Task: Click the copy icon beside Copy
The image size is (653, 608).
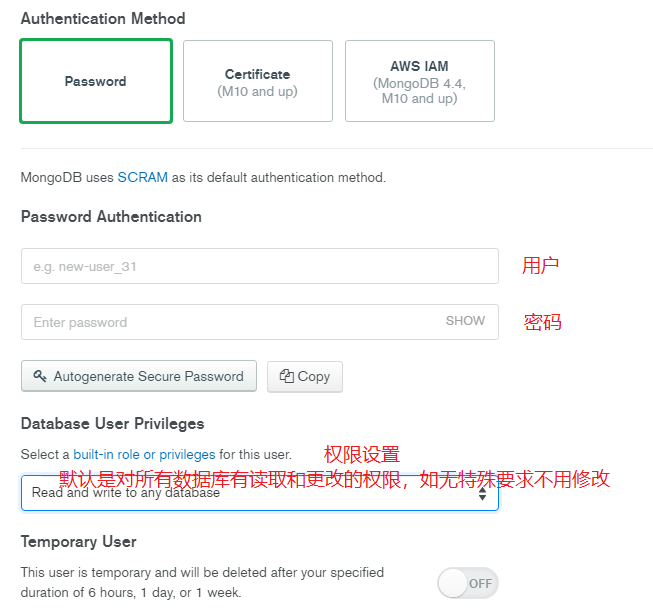Action: coord(286,376)
